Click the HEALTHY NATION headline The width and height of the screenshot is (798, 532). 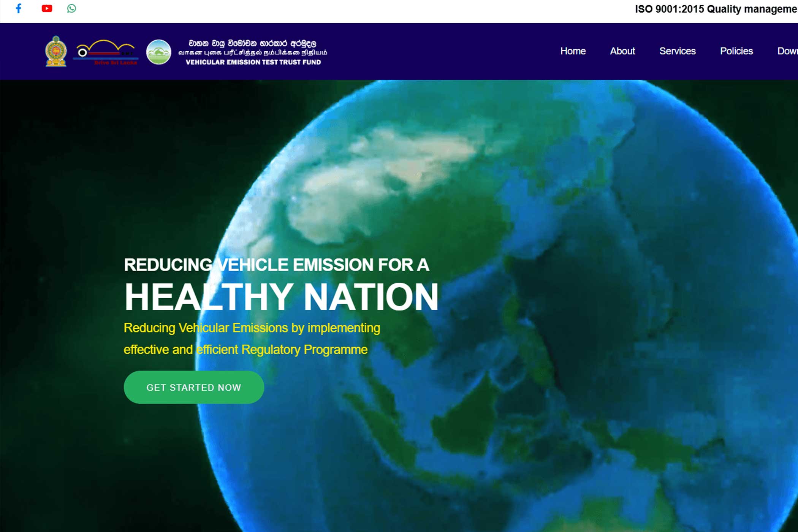pos(281,297)
